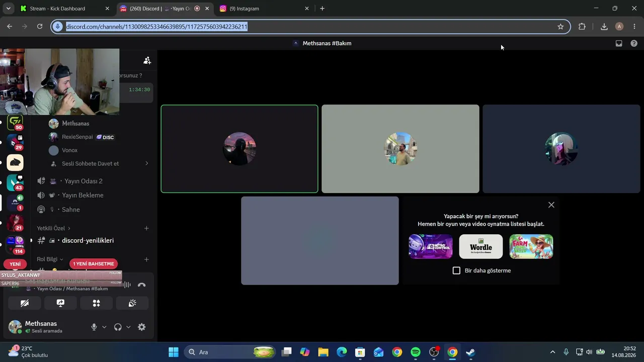Open the Discord inbox icon
This screenshot has height=362, width=644.
(619, 43)
